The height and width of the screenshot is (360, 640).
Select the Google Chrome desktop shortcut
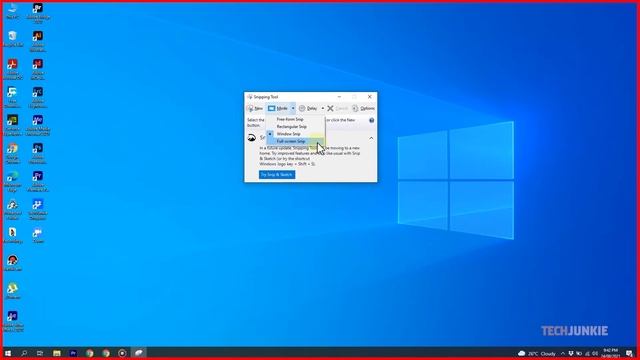pyautogui.click(x=13, y=153)
